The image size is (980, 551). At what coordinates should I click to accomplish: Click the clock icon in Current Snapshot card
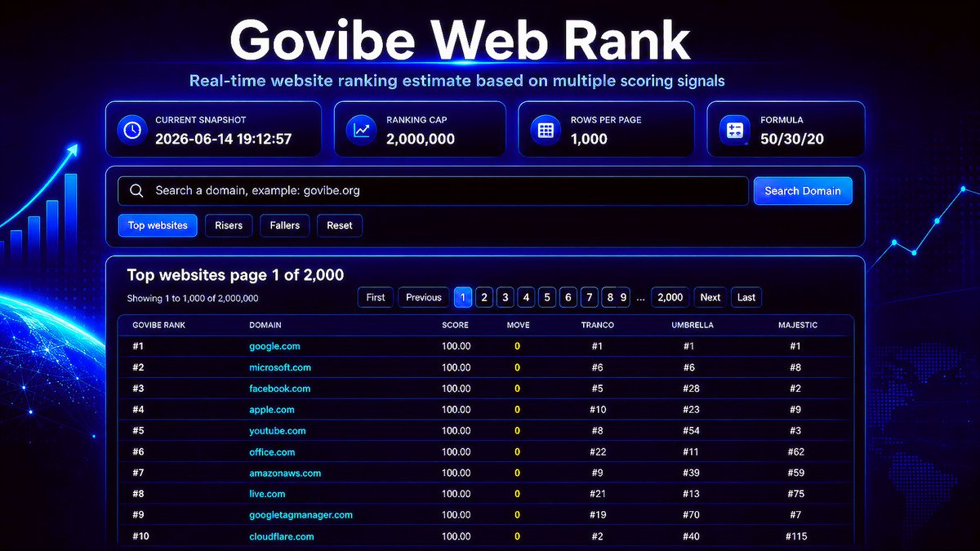[131, 130]
